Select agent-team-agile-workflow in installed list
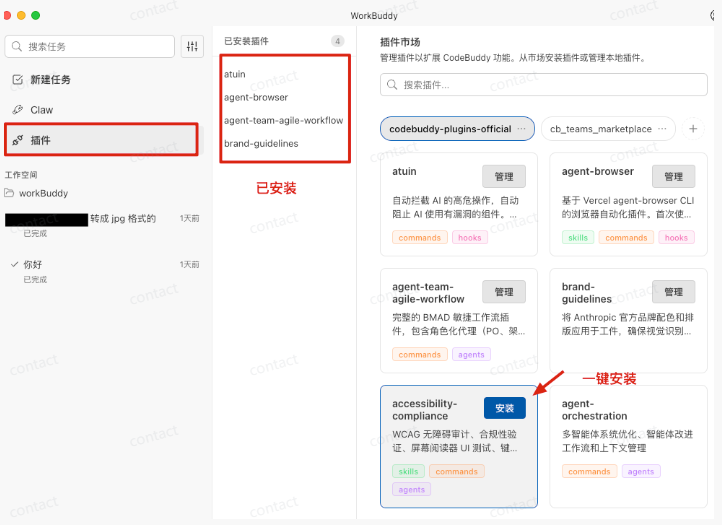 click(x=284, y=120)
